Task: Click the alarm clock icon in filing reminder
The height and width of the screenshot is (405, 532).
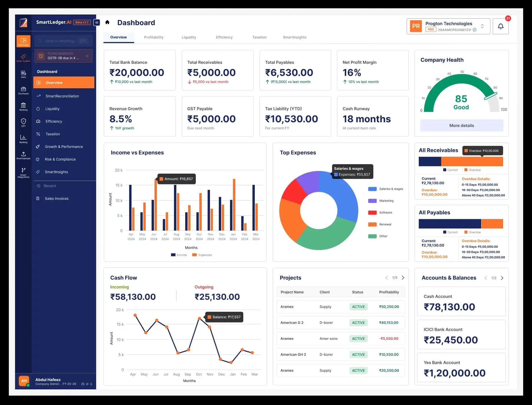Action: (41, 56)
